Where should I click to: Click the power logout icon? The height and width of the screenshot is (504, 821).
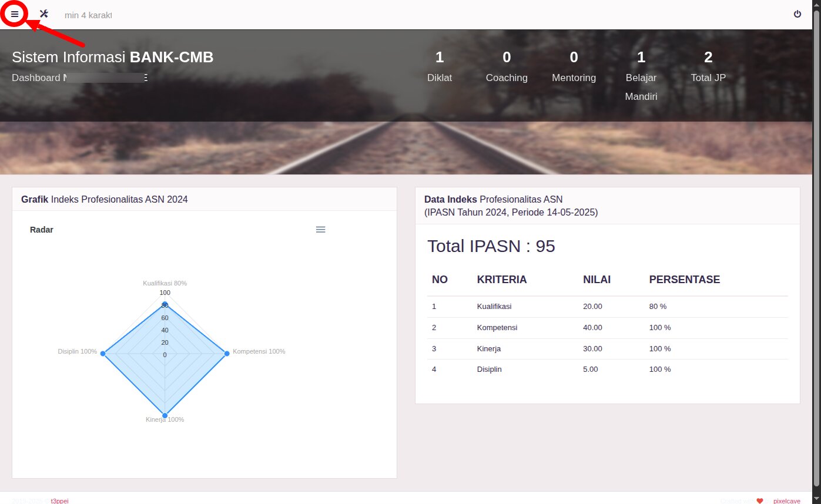pos(797,14)
